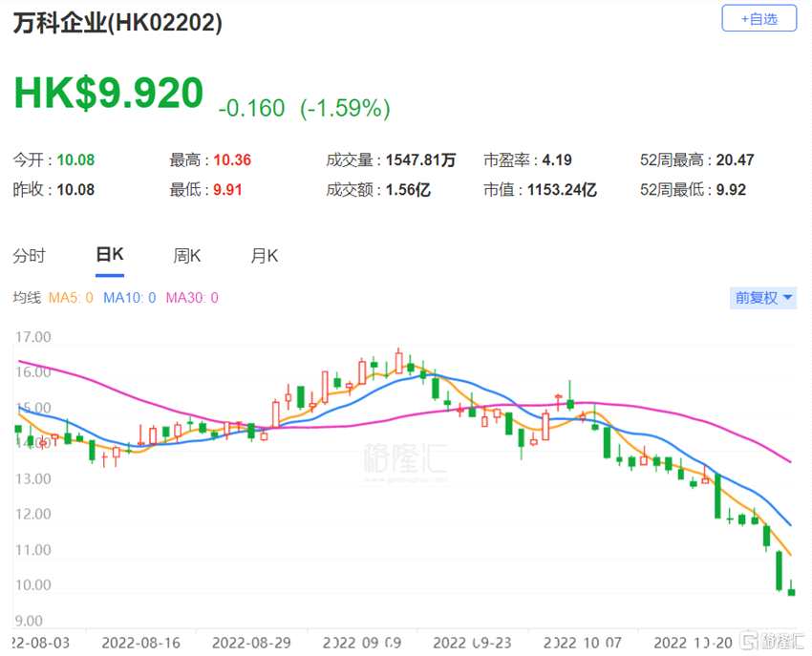Add stock via the +自选 button
812x656 pixels.
[759, 19]
